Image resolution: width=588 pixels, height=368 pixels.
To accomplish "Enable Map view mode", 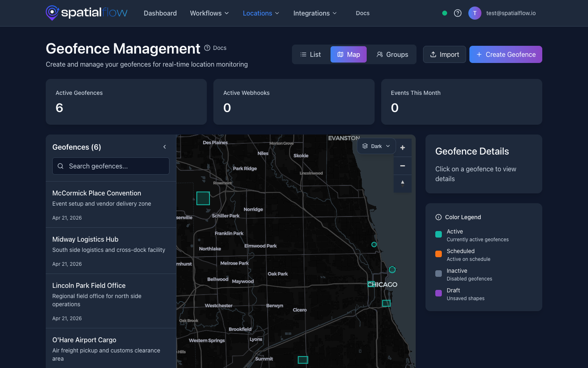I will (x=348, y=54).
